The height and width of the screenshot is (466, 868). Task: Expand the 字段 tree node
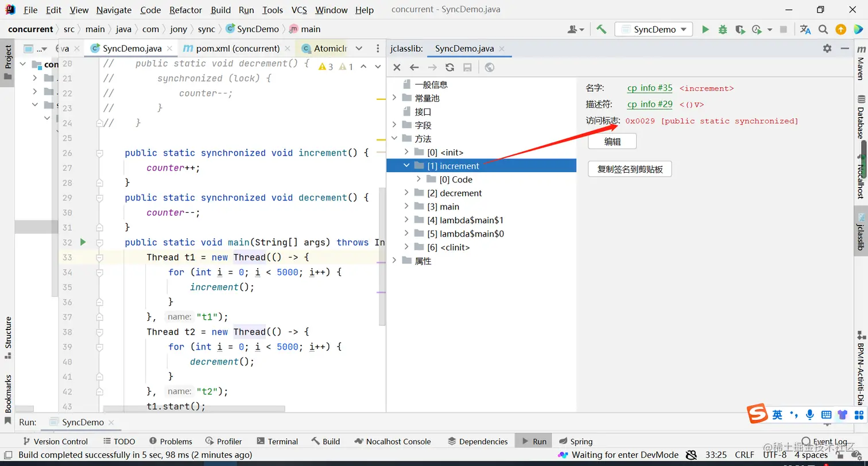pos(394,125)
